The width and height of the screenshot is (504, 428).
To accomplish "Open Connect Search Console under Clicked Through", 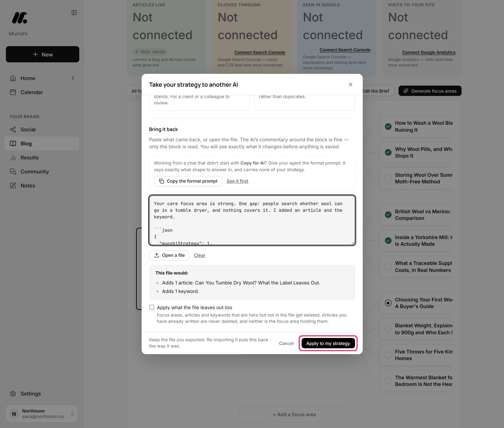I will click(x=260, y=52).
